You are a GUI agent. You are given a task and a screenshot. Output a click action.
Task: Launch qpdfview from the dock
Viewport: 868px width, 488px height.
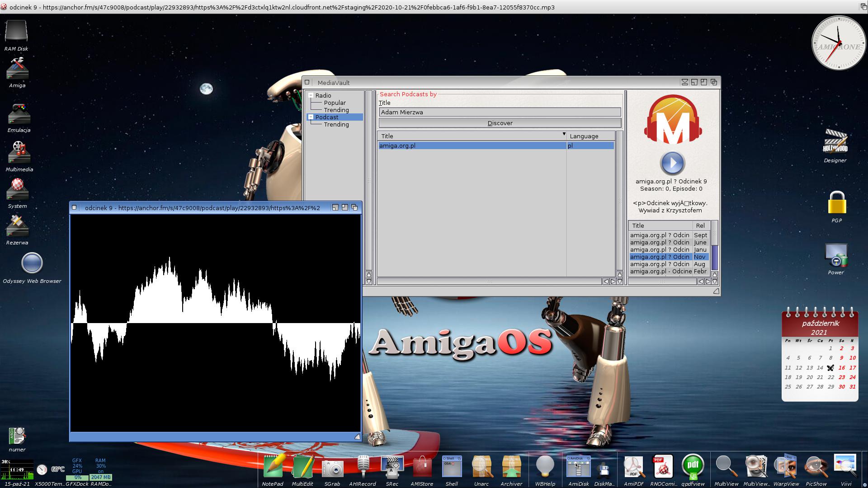click(x=693, y=467)
